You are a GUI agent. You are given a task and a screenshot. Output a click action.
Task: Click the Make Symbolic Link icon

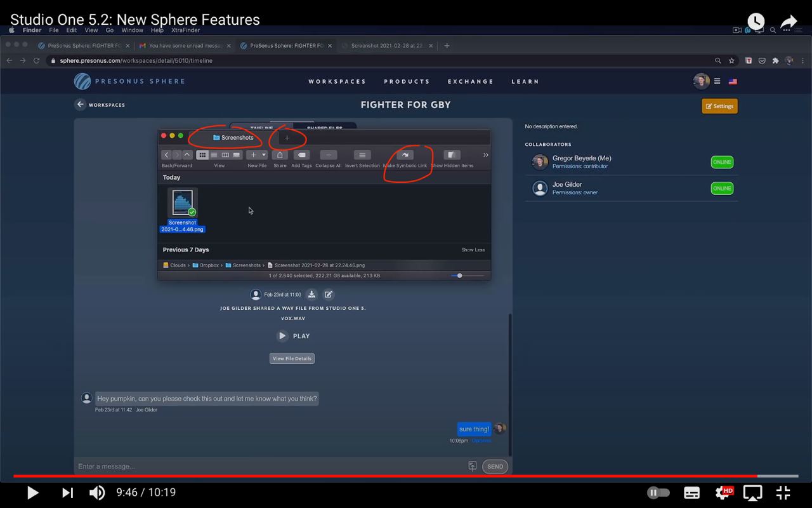[405, 155]
